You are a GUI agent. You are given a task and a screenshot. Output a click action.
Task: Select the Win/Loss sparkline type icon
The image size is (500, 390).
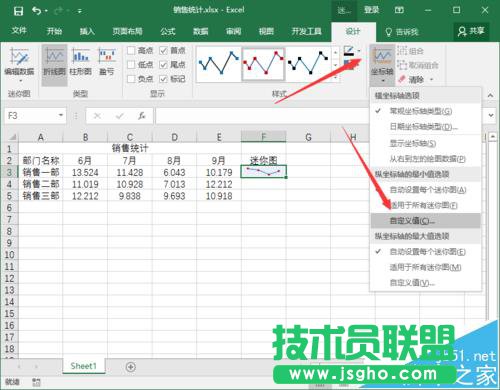(107, 56)
